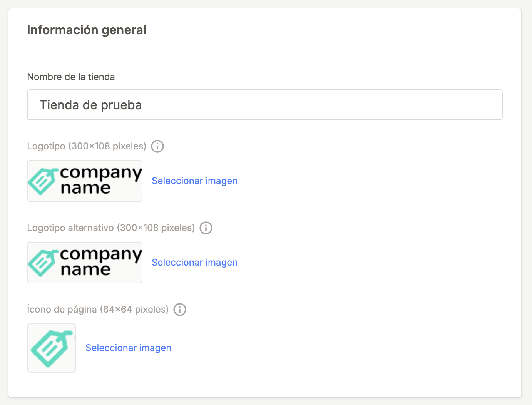
Task: Choose Seleccionar imagen for Logotipo alternativo
Action: 194,263
